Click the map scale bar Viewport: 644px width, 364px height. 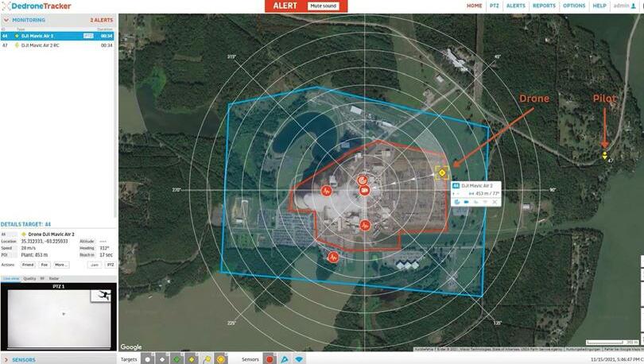(x=612, y=343)
